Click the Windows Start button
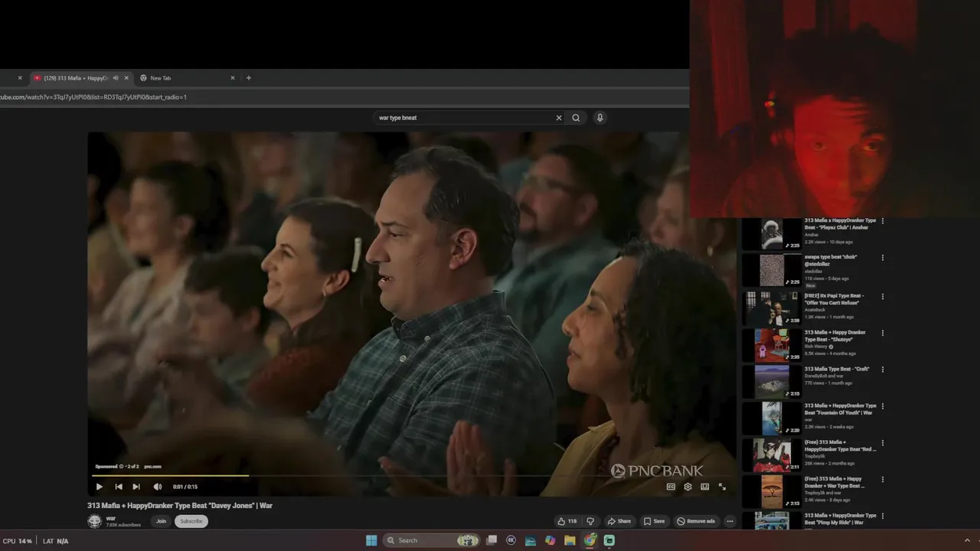The height and width of the screenshot is (551, 980). coord(371,540)
